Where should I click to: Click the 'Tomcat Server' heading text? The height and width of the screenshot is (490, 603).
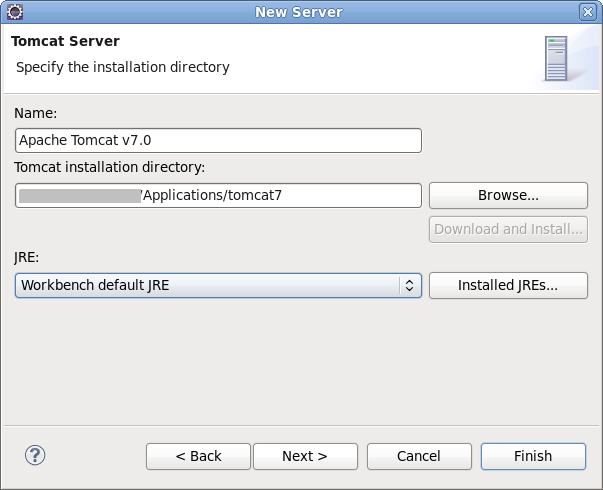pos(65,41)
